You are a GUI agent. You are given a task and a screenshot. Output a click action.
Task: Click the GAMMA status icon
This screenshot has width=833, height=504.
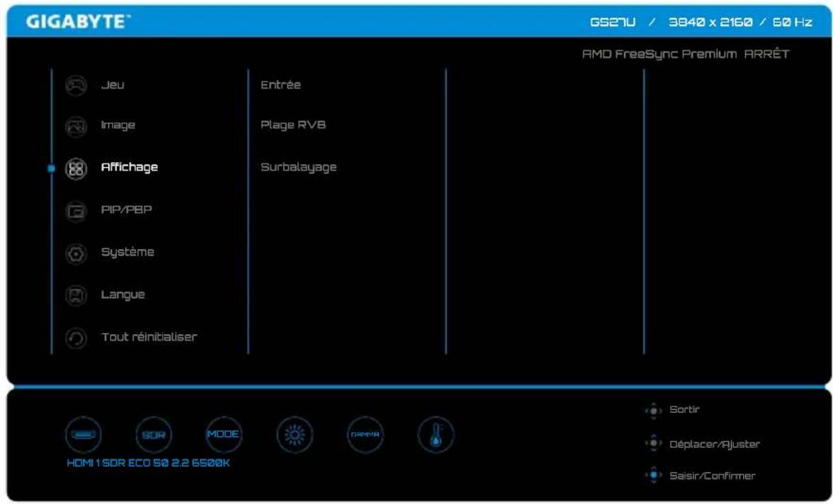click(x=365, y=435)
